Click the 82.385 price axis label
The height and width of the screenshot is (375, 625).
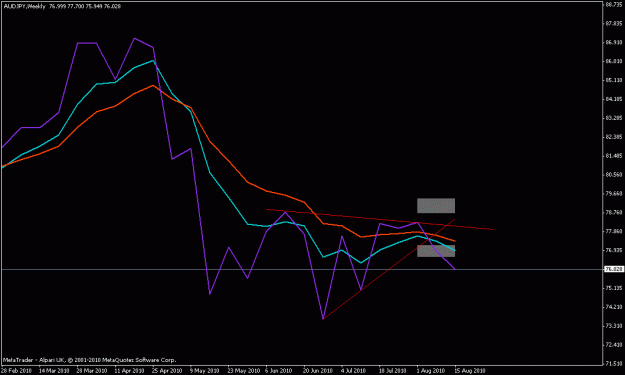pyautogui.click(x=614, y=137)
